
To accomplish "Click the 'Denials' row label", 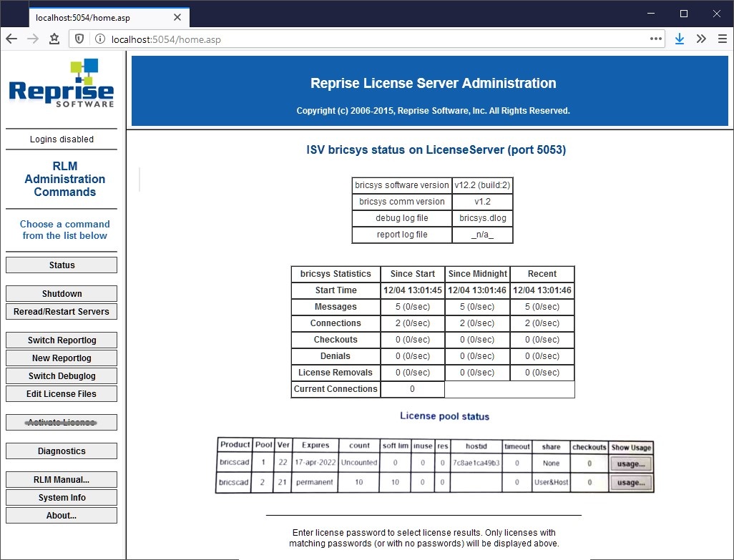I will click(336, 356).
